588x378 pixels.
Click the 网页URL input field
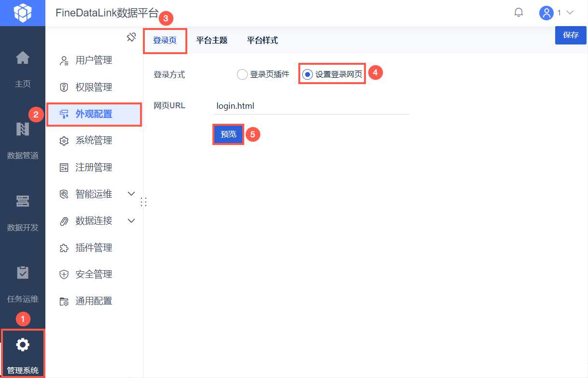click(x=311, y=106)
